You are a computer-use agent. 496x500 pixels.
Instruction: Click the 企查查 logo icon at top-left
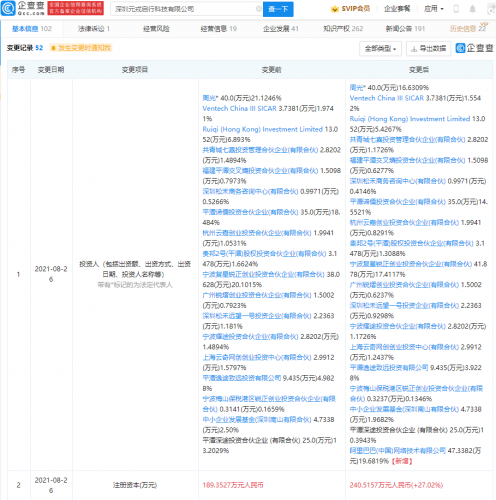tap(8, 9)
